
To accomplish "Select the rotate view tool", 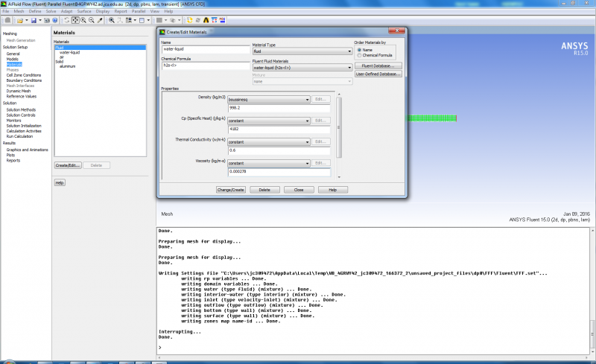I will (67, 20).
